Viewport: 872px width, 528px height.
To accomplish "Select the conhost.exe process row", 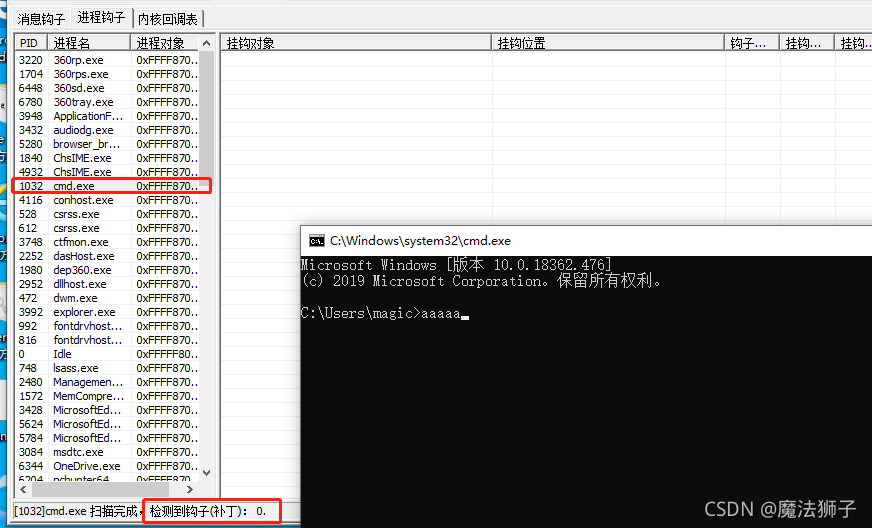I will [x=107, y=200].
